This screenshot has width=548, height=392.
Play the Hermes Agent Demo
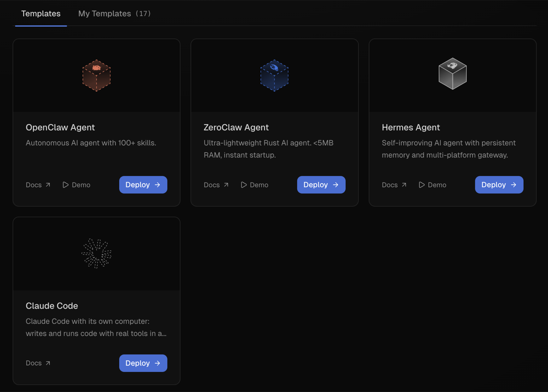[432, 185]
